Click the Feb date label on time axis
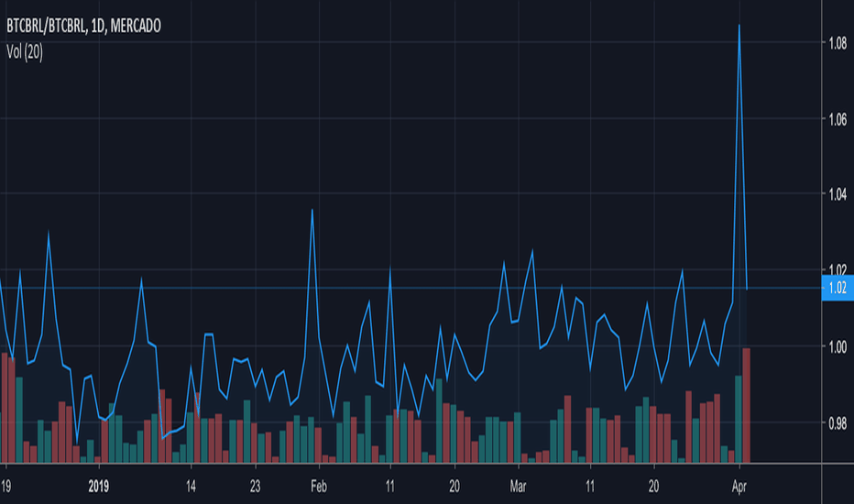 [319, 487]
